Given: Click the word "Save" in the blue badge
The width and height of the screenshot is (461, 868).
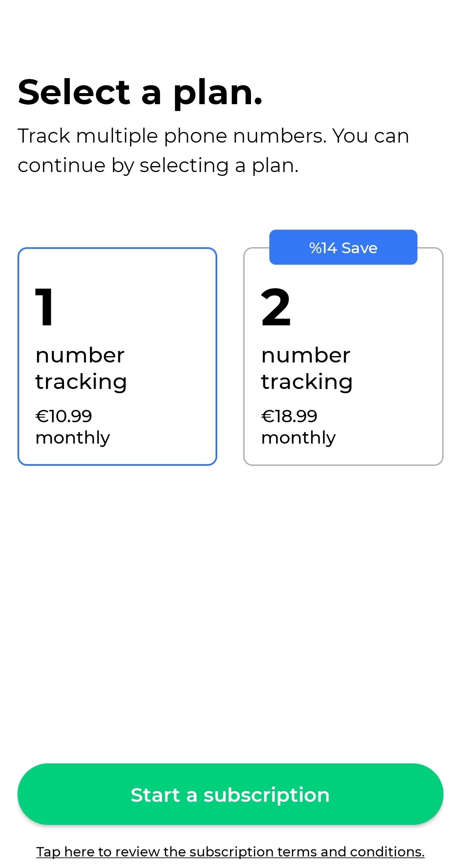Looking at the screenshot, I should 359,248.
